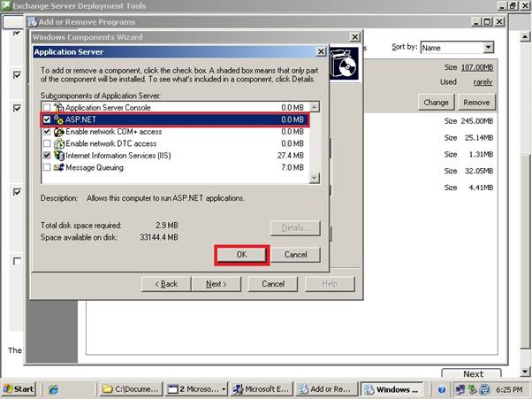Click the Application Server Console component icon
532x399 pixels.
coord(58,107)
